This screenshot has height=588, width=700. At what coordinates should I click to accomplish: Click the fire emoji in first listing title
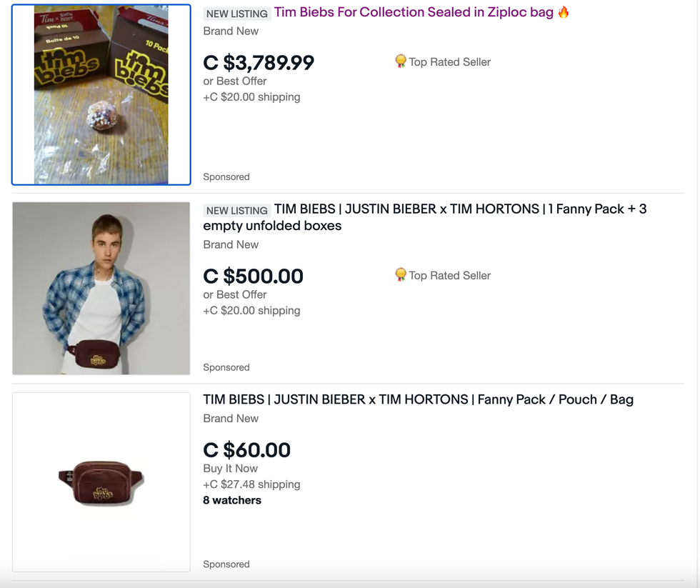[x=564, y=12]
